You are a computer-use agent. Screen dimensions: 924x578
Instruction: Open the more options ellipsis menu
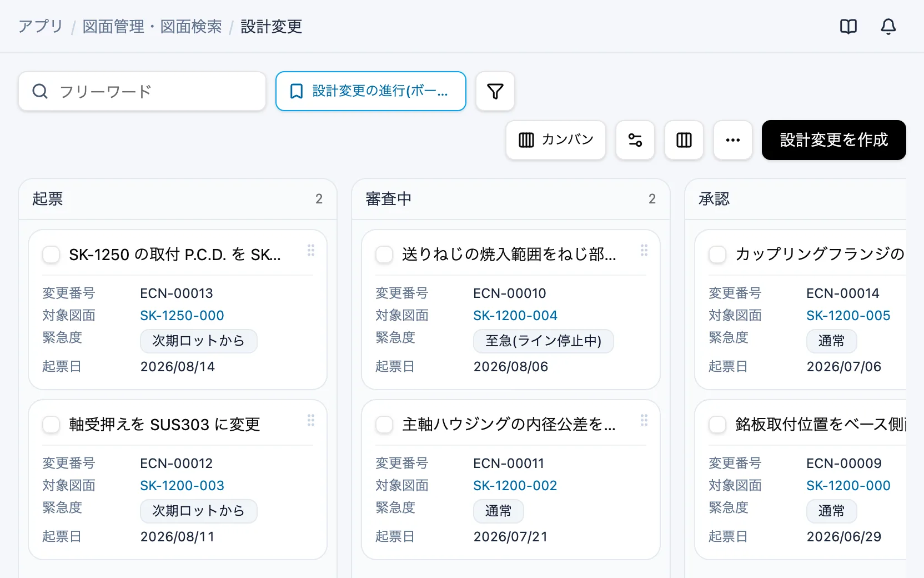click(x=733, y=140)
